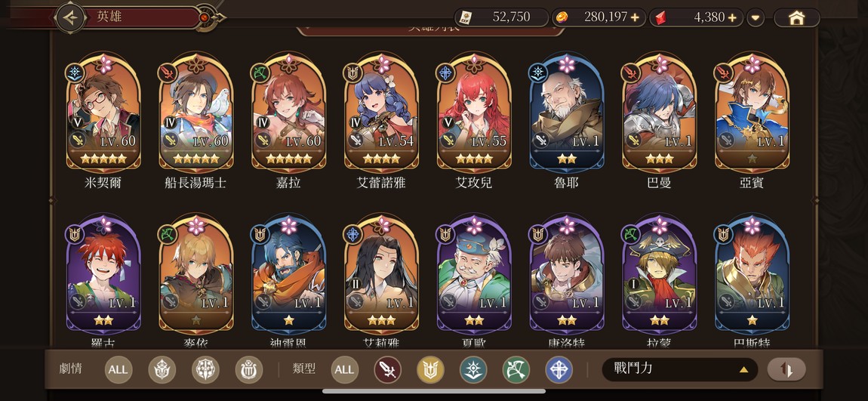
Task: Filter heroes by teal mage type
Action: 473,370
